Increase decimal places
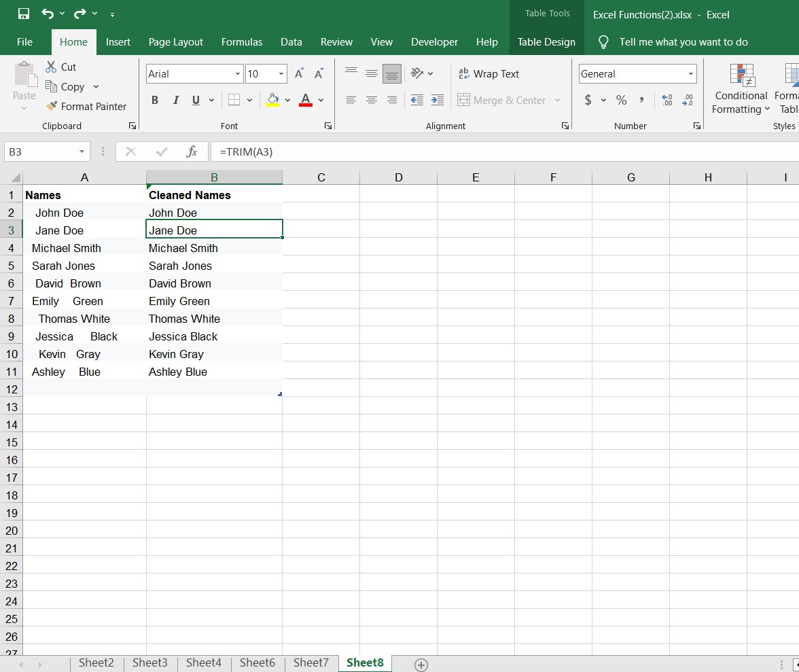 point(667,100)
